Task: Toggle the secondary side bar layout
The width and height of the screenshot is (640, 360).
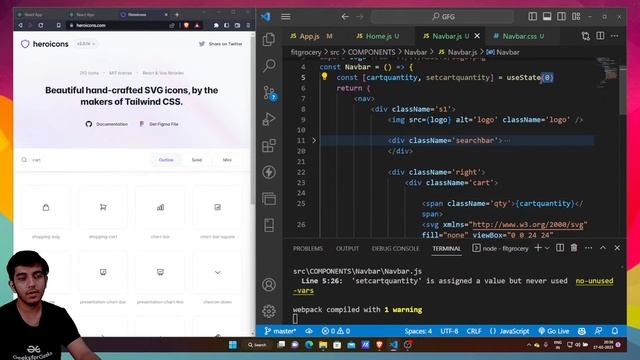Action: point(562,16)
